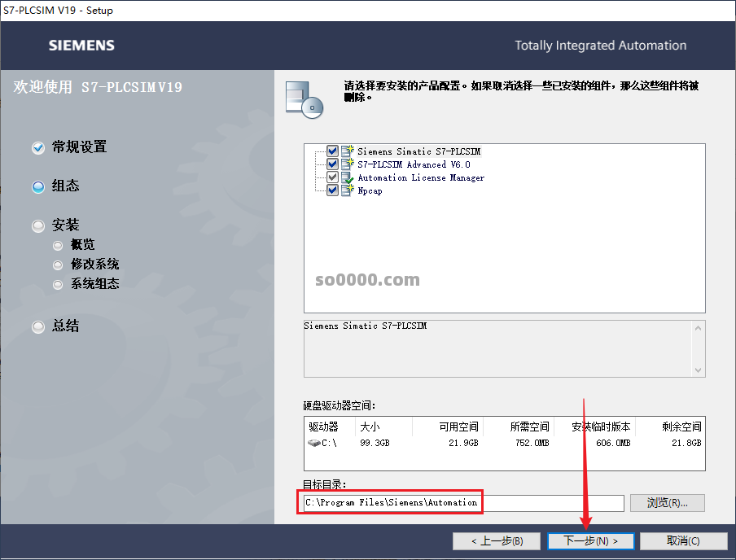Click the 组态 step indicator
Image resolution: width=736 pixels, height=560 pixels.
tap(38, 187)
